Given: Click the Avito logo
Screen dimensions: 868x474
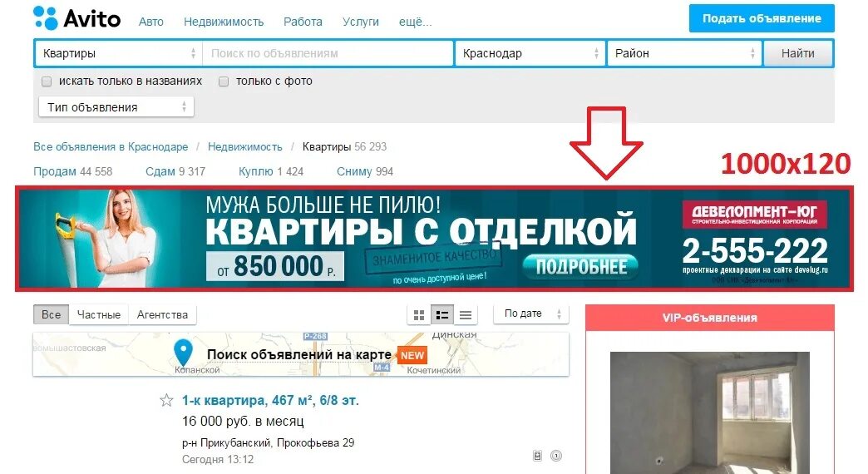Looking at the screenshot, I should point(77,18).
